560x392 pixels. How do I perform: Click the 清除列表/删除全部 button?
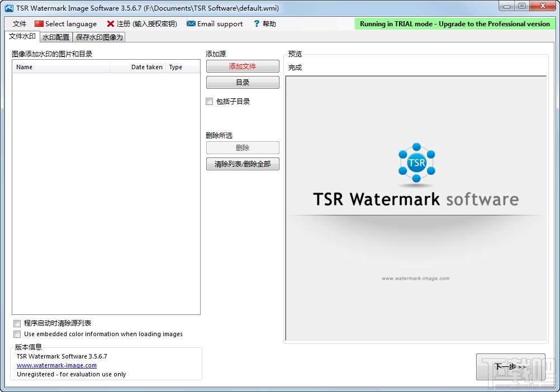[243, 164]
